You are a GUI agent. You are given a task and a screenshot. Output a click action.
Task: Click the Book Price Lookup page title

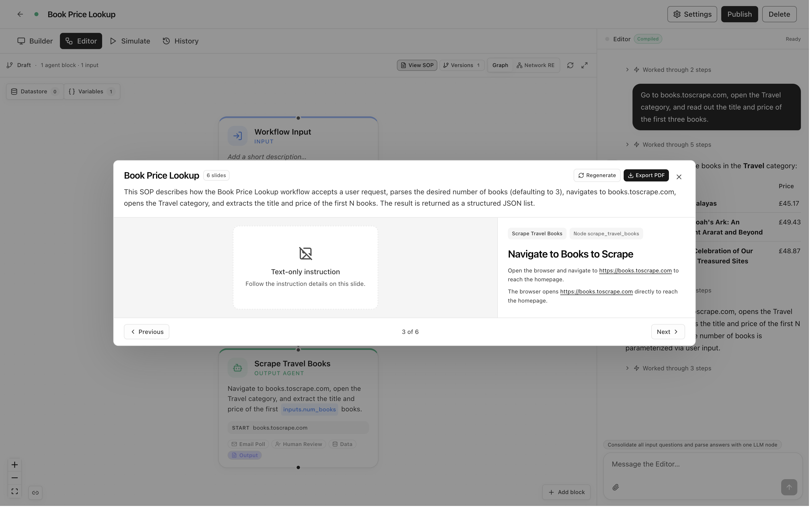82,14
